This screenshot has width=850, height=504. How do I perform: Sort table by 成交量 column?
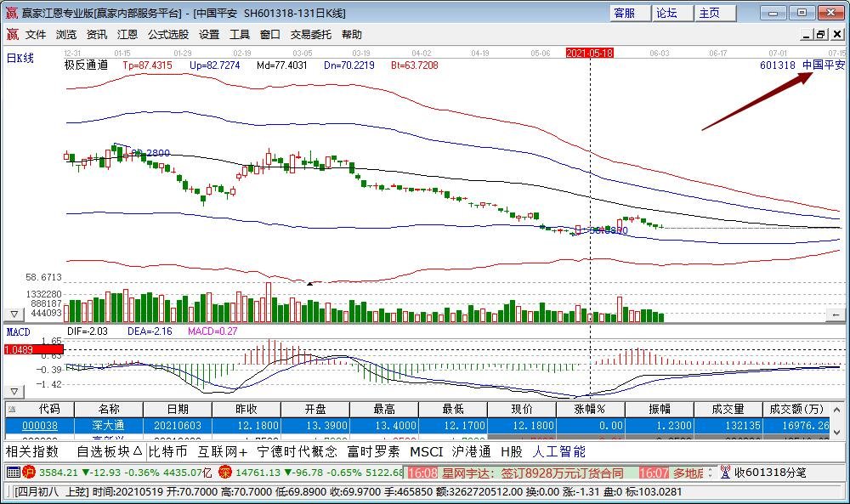[728, 409]
